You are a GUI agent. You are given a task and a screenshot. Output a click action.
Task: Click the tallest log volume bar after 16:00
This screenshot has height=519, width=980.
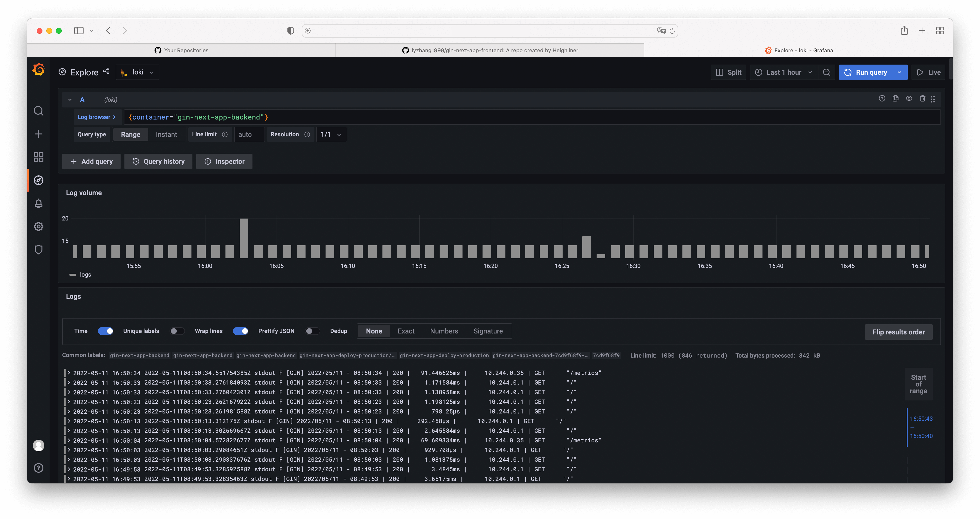[244, 238]
